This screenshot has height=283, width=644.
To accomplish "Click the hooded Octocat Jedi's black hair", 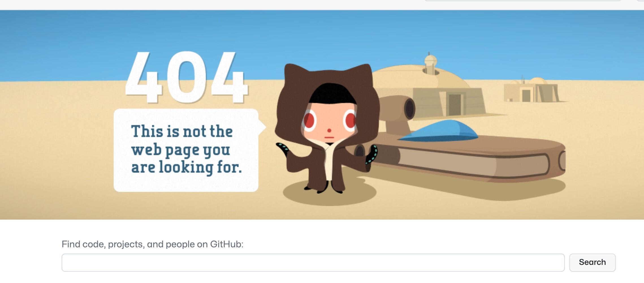I will [332, 94].
